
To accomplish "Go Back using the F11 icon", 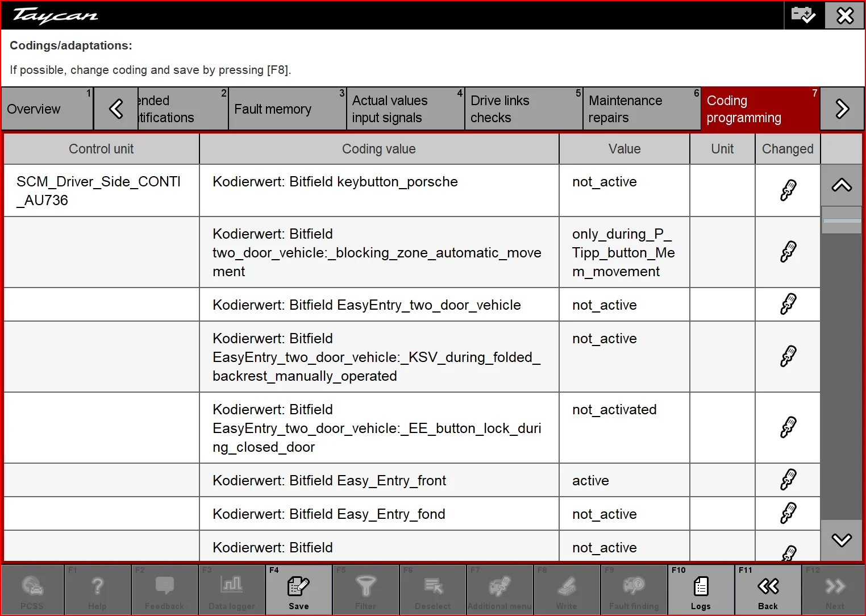I will [768, 589].
